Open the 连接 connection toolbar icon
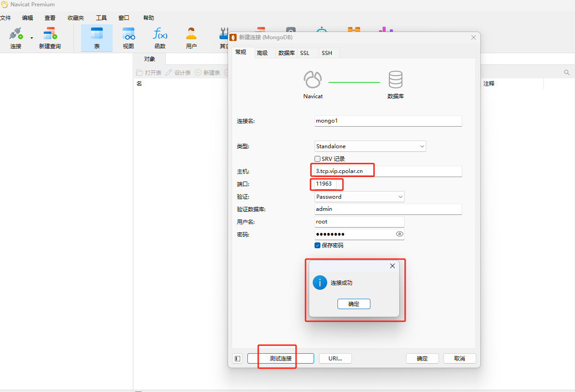The height and width of the screenshot is (392, 575). click(x=16, y=38)
